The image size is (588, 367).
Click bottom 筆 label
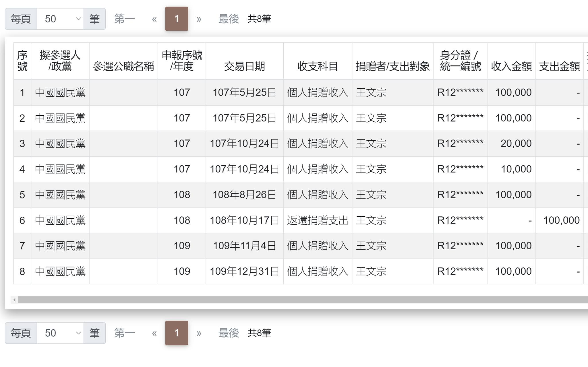[94, 333]
